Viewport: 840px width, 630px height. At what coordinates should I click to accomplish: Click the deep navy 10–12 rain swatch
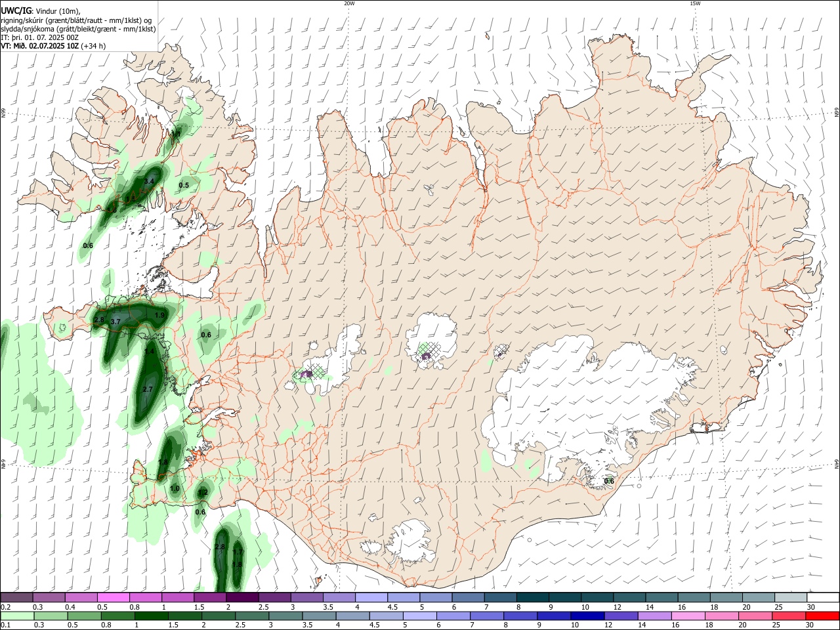click(587, 616)
